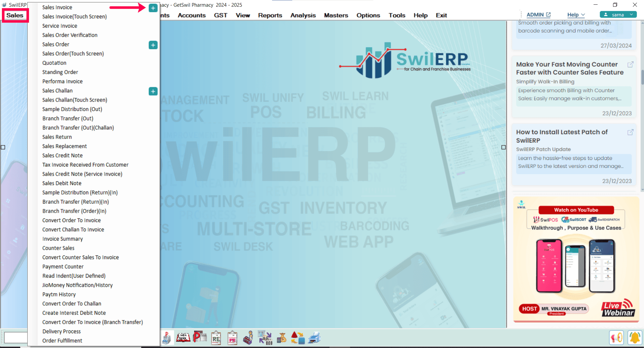The width and height of the screenshot is (644, 348).
Task: Click the plus icon beside Sales Order
Action: pyautogui.click(x=153, y=45)
